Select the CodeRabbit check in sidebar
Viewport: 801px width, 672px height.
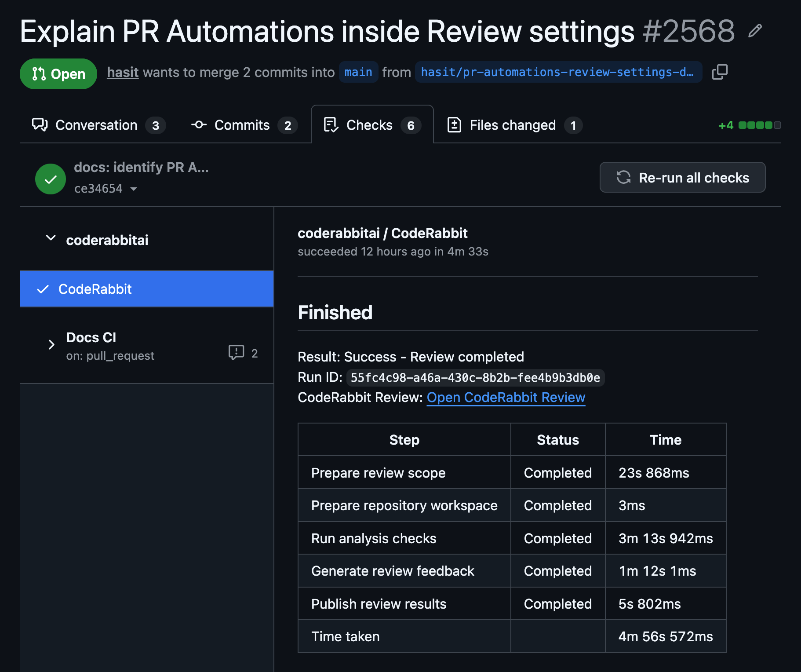click(x=147, y=289)
